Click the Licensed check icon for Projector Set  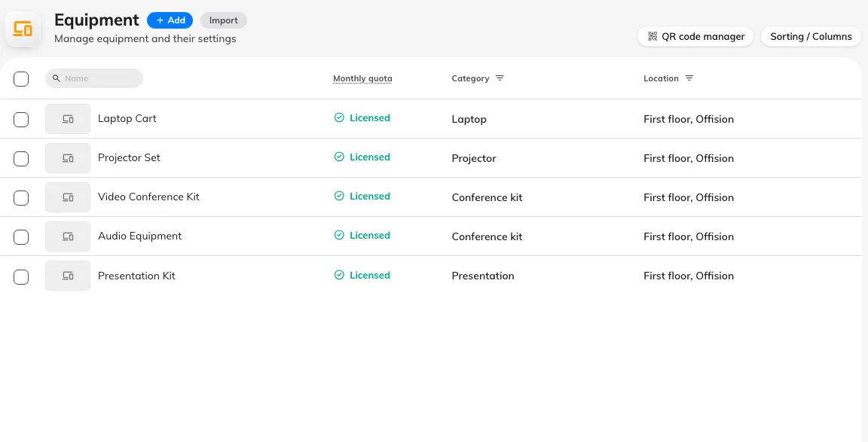[339, 157]
